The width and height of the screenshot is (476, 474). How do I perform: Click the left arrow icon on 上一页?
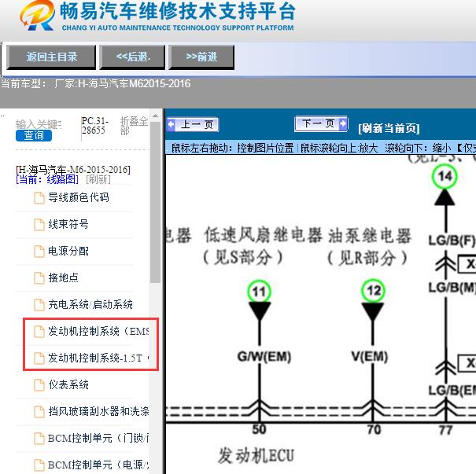[172, 124]
